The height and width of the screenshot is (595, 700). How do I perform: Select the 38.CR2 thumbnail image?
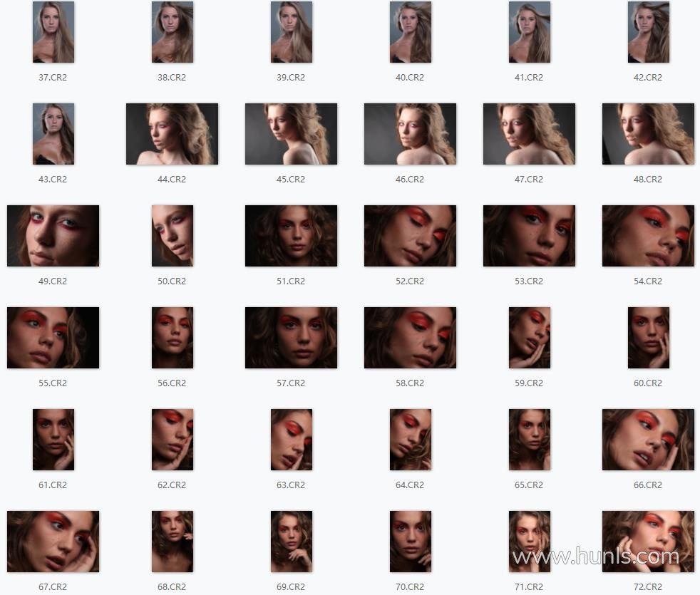[x=173, y=32]
